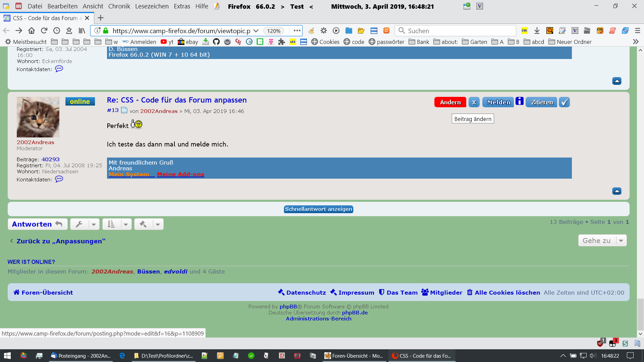Image resolution: width=644 pixels, height=362 pixels.
Task: Expand the URL bar history dropdown
Action: click(256, 31)
